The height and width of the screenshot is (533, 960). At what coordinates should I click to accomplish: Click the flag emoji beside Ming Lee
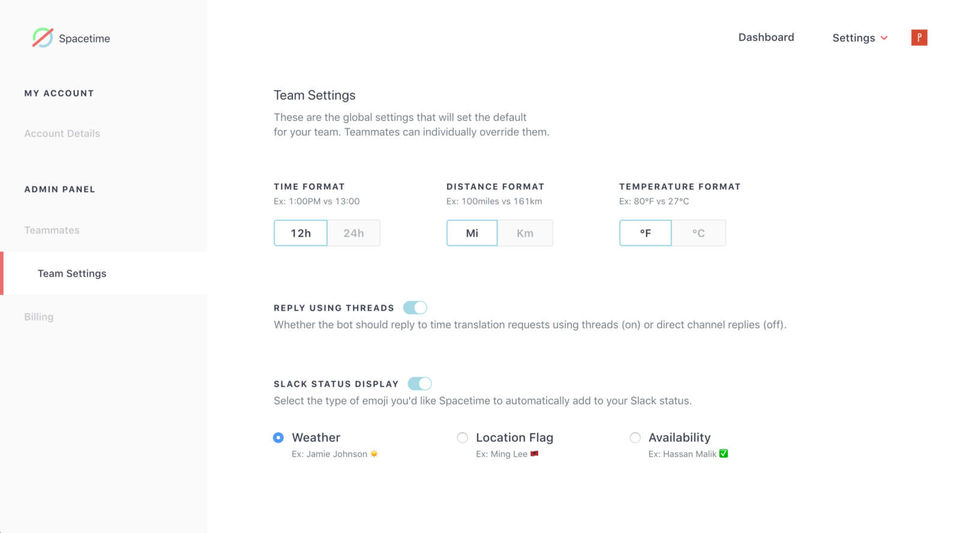(x=534, y=454)
